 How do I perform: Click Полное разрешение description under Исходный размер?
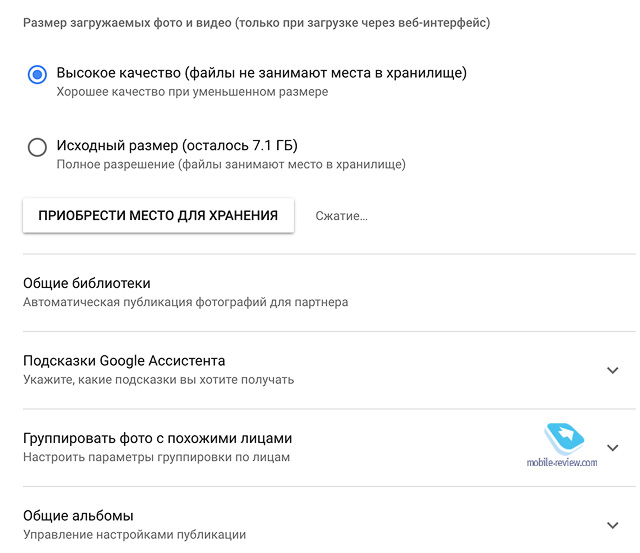(231, 164)
